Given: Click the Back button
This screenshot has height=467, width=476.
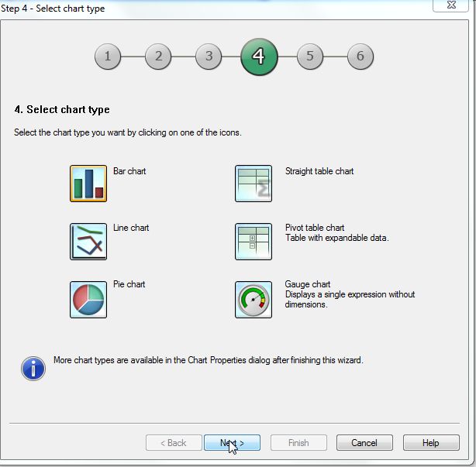Looking at the screenshot, I should 174,443.
